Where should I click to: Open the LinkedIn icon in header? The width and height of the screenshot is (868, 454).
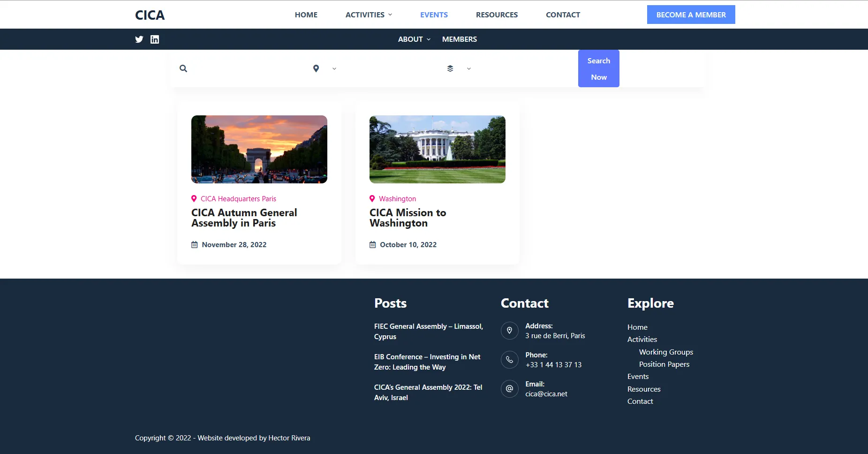(x=155, y=39)
